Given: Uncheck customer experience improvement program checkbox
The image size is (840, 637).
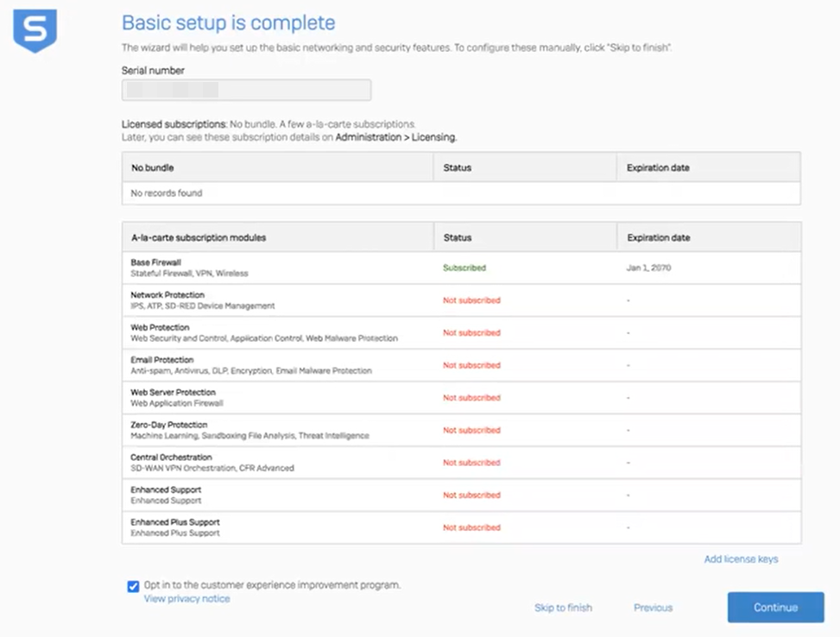Looking at the screenshot, I should (x=133, y=586).
